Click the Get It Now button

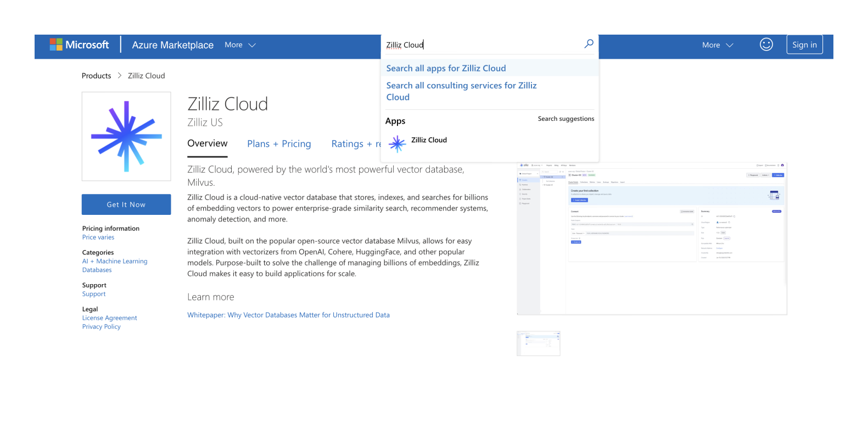click(x=126, y=204)
